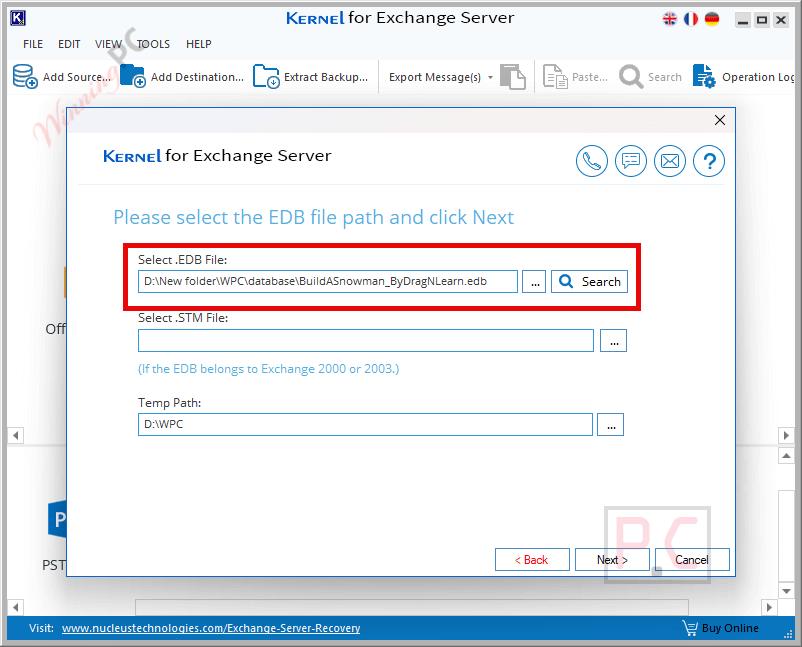Viewport: 802px width, 647px height.
Task: Expand the Export Message(s) dropdown arrow
Action: pos(490,78)
